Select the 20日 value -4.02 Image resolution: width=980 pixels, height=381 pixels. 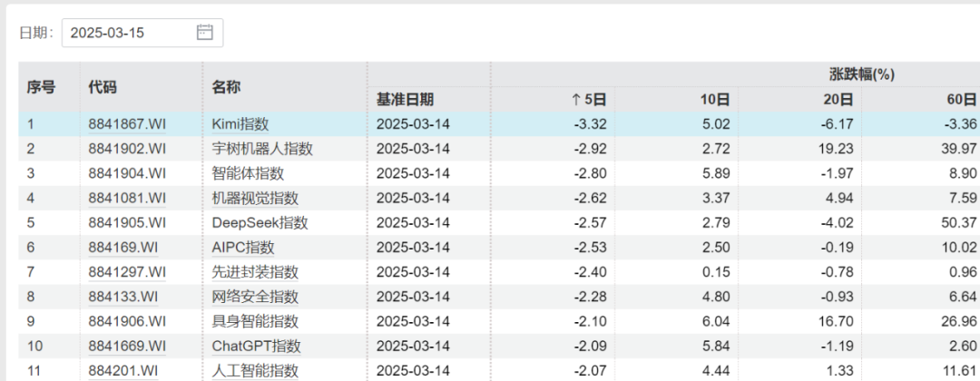tap(838, 223)
